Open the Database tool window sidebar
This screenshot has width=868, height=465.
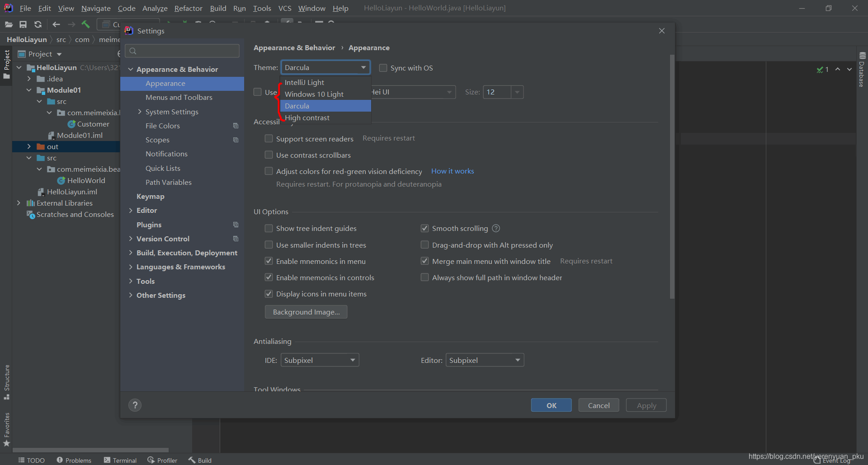[x=862, y=70]
